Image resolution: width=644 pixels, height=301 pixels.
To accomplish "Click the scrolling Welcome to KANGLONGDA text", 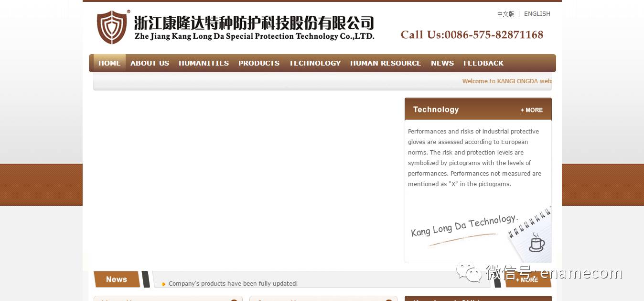I will (x=507, y=81).
